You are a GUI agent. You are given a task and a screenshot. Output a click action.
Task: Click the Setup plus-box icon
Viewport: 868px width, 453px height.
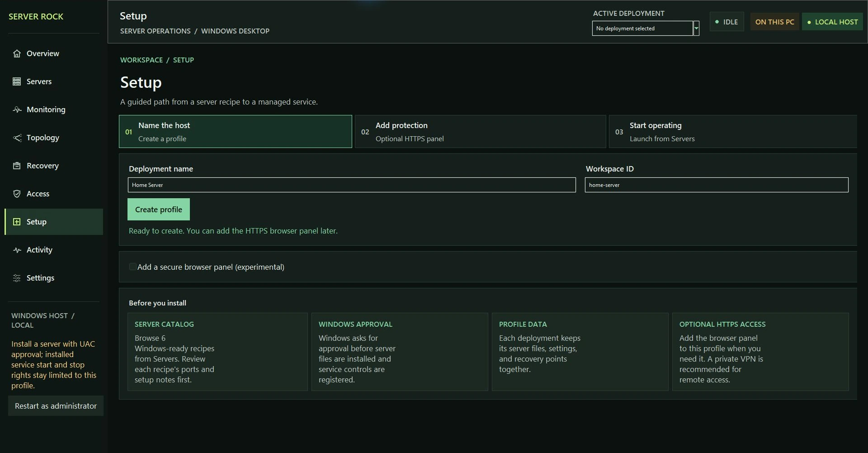pos(17,222)
